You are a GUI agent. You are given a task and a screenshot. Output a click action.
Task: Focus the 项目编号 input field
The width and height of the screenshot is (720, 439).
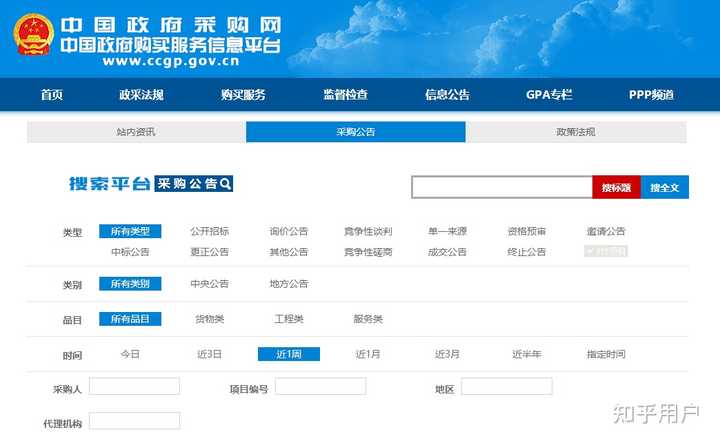coord(321,386)
